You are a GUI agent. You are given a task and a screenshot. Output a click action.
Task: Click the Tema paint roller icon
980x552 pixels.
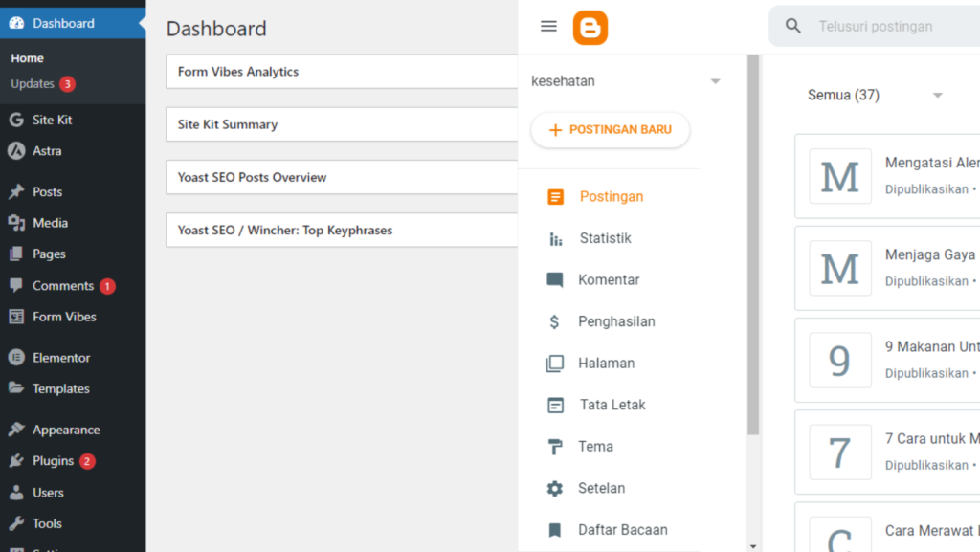pyautogui.click(x=555, y=447)
